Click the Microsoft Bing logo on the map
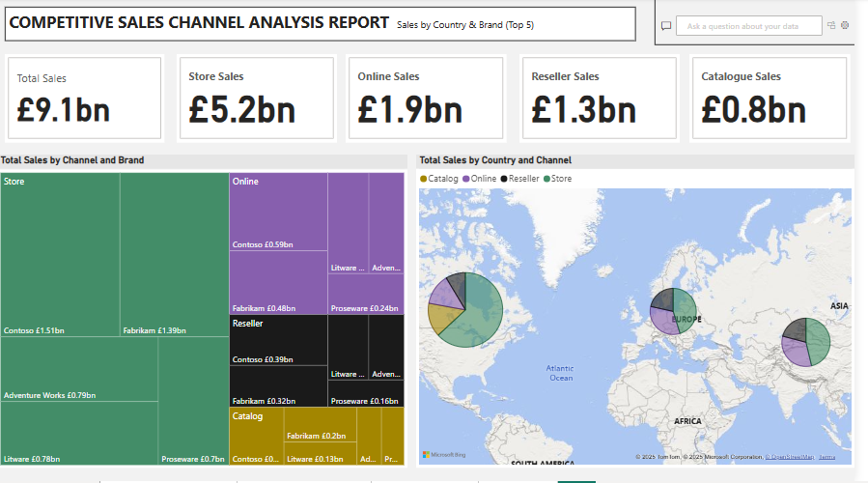Viewport: 868px width, 483px height. (x=444, y=454)
